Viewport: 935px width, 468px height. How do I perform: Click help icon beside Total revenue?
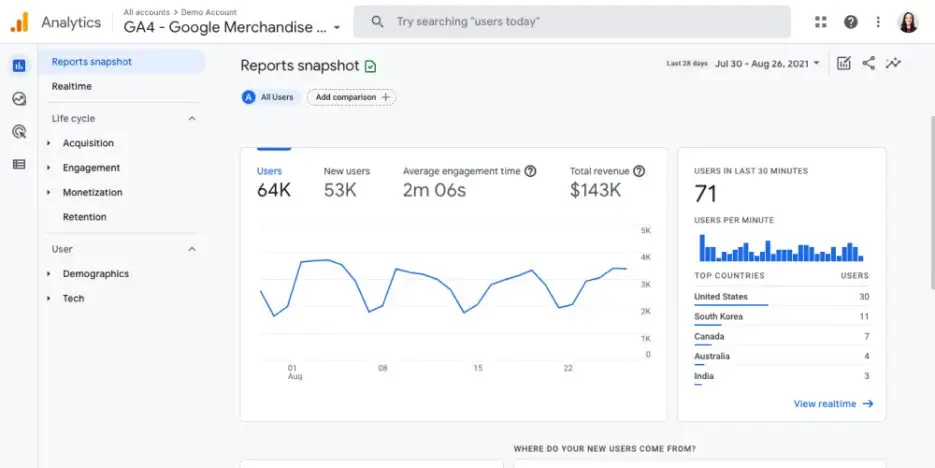pos(639,171)
